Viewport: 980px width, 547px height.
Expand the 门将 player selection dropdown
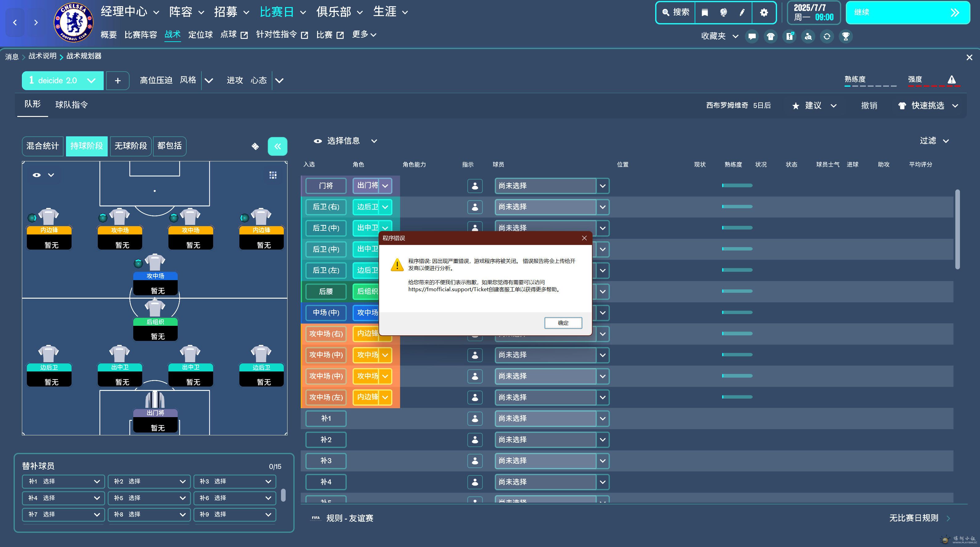click(602, 186)
